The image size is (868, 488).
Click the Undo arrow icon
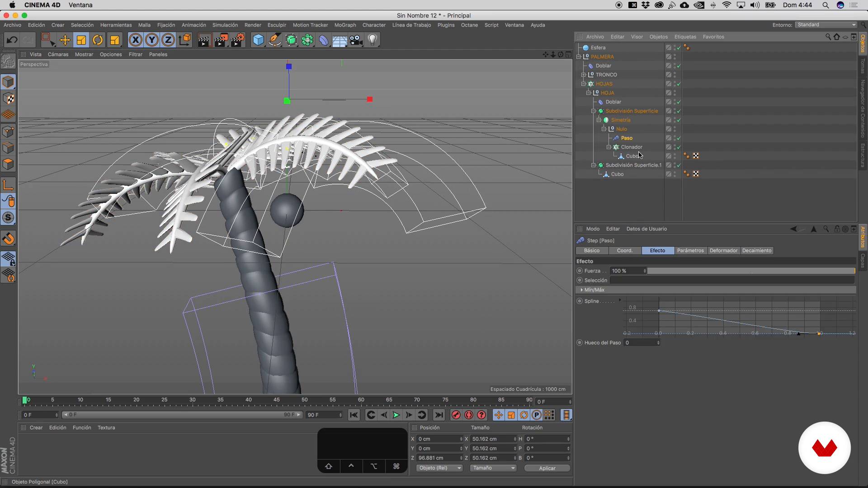[12, 40]
